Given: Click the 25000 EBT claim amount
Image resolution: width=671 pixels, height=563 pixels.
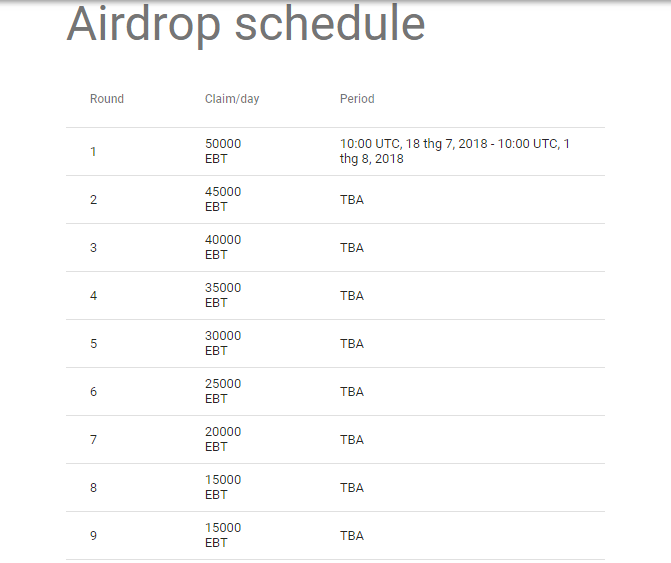Looking at the screenshot, I should (x=223, y=391).
